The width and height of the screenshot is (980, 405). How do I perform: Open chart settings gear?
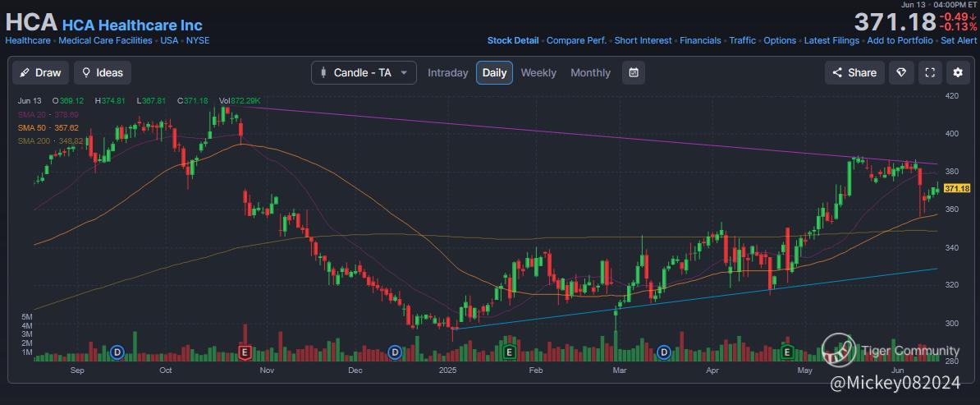[x=958, y=72]
